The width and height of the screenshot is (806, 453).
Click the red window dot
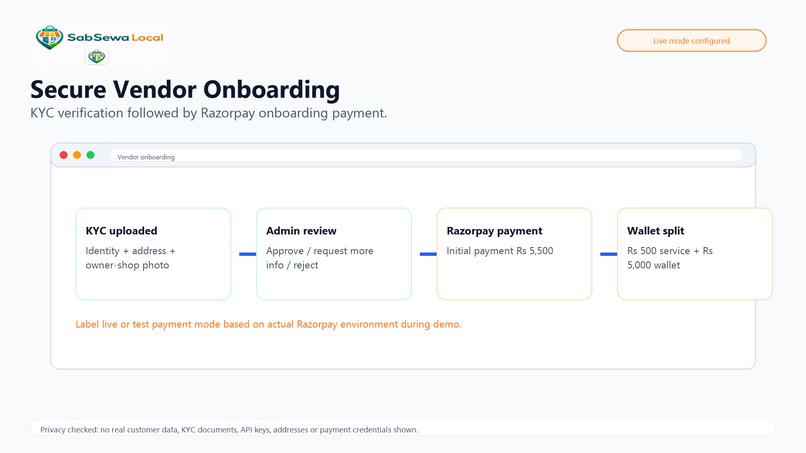[64, 155]
